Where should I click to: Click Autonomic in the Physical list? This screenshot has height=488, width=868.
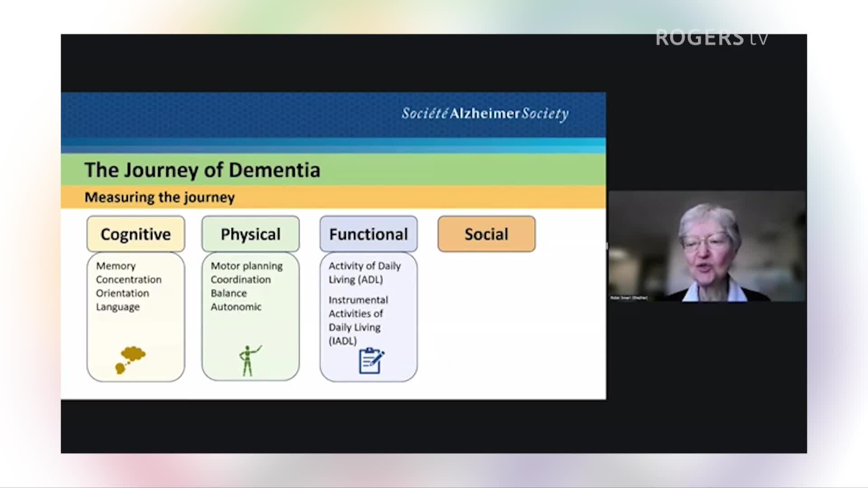[x=236, y=307]
